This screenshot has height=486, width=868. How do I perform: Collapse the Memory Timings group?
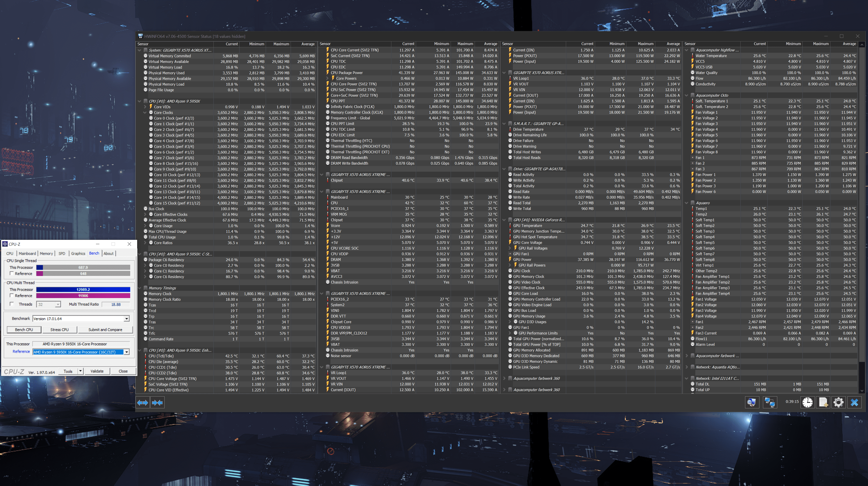pyautogui.click(x=139, y=288)
